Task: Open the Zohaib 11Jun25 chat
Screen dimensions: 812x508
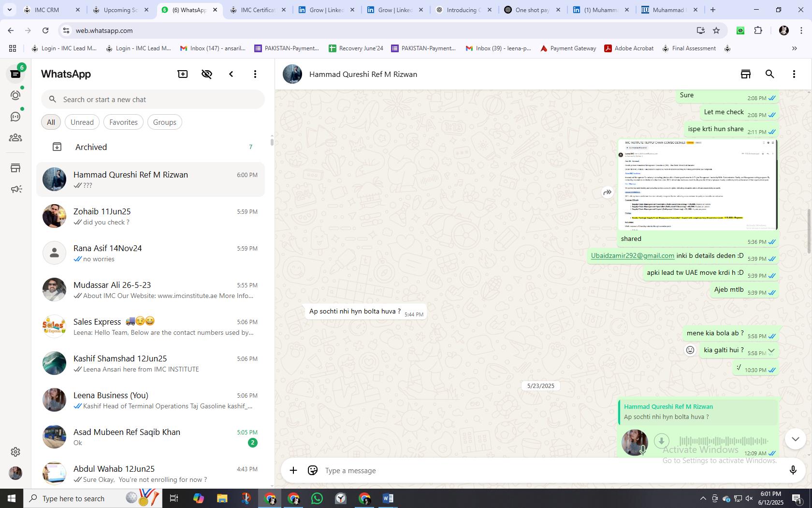Action: [150, 216]
